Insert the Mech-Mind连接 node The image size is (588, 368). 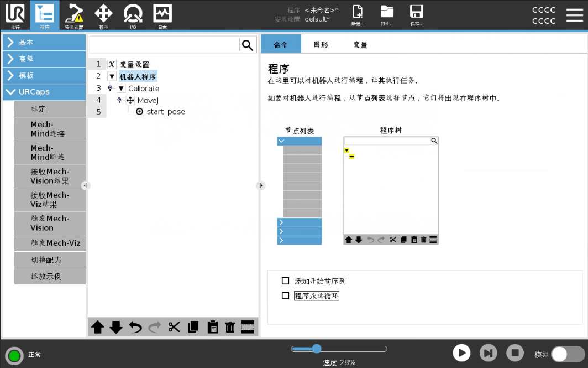pos(50,129)
